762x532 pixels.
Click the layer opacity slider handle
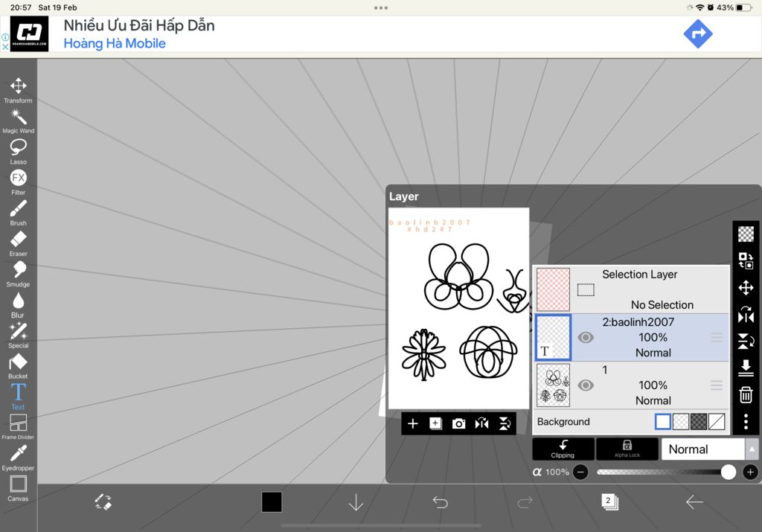728,472
